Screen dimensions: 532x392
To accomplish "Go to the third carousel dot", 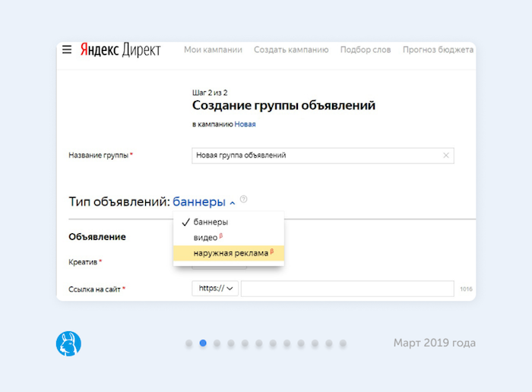I will [x=217, y=343].
